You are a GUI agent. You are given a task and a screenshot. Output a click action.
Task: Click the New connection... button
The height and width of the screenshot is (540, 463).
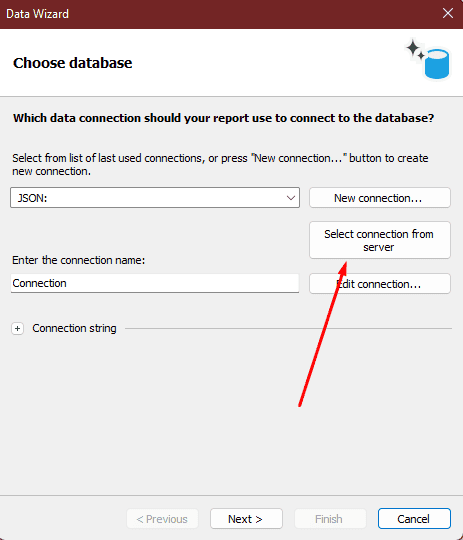click(x=380, y=198)
